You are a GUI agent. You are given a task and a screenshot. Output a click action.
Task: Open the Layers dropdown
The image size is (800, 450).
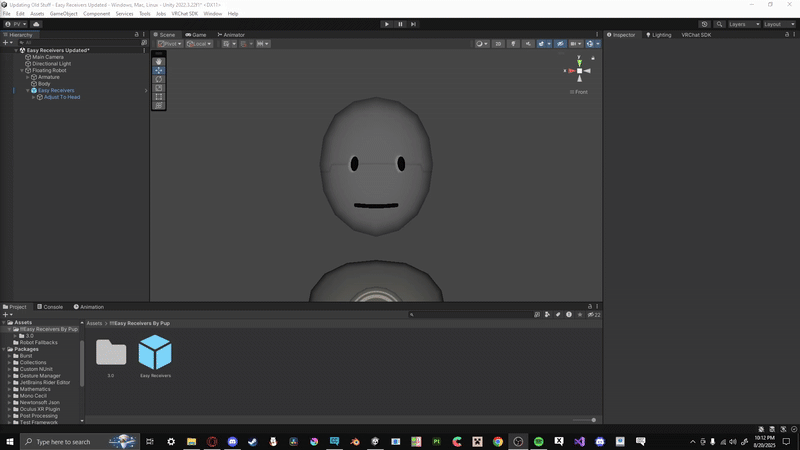[741, 24]
